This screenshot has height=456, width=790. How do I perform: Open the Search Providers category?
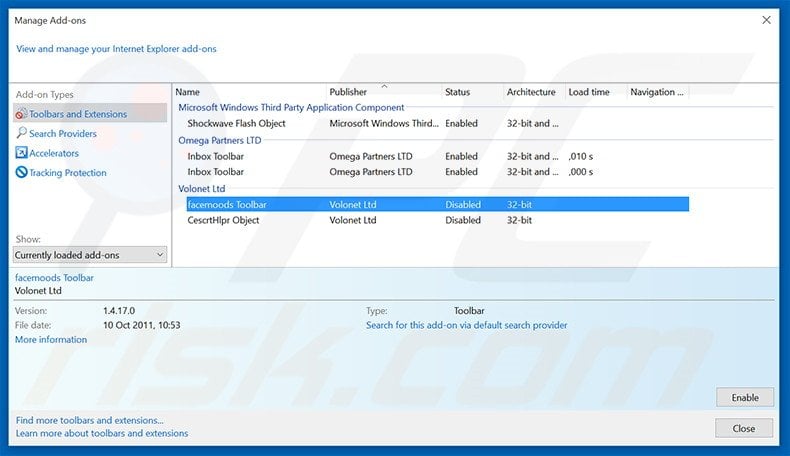tap(62, 134)
